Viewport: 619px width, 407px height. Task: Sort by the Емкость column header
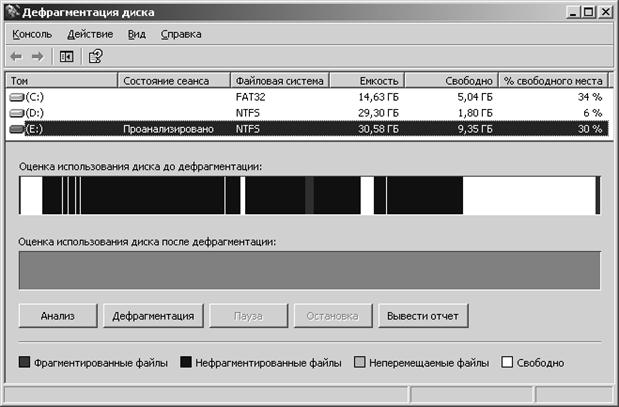click(367, 81)
